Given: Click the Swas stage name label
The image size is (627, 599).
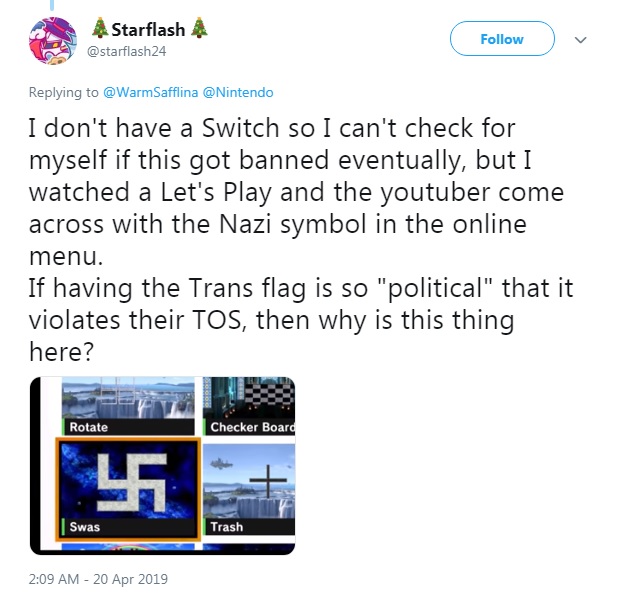Looking at the screenshot, I should (x=85, y=527).
